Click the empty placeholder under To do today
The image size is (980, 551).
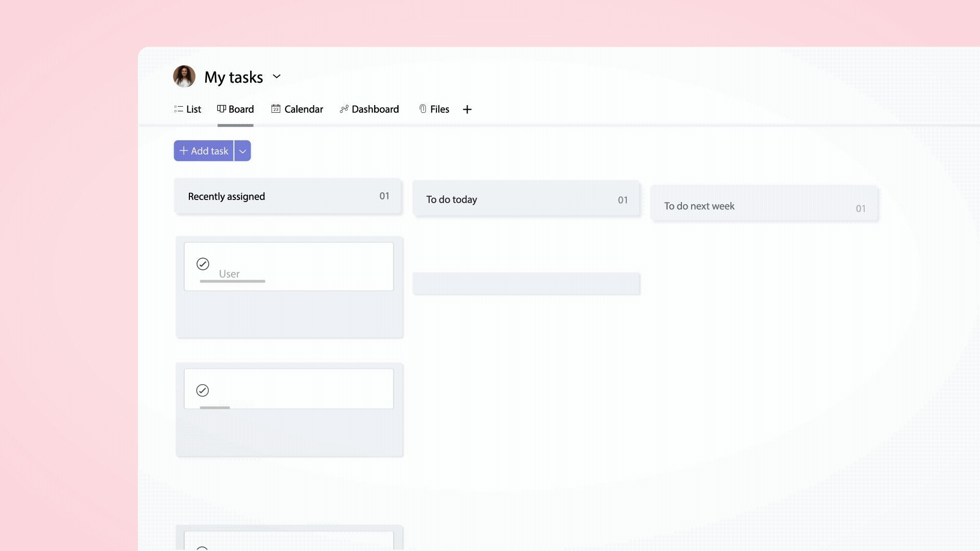click(x=526, y=283)
